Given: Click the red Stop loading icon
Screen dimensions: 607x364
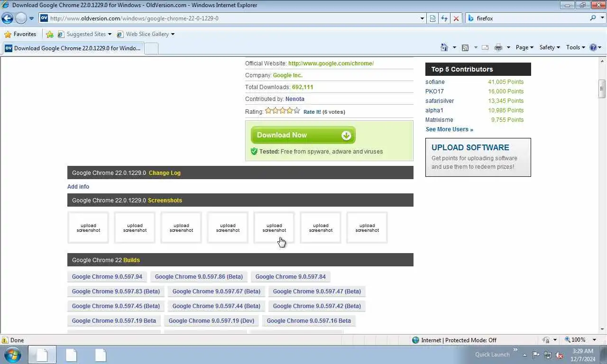Looking at the screenshot, I should (456, 18).
